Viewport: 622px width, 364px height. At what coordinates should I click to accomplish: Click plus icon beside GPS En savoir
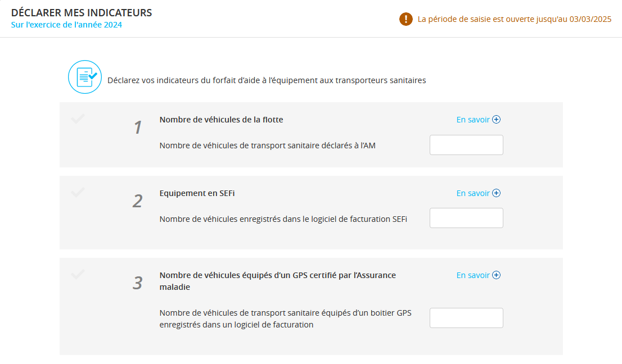click(x=496, y=275)
